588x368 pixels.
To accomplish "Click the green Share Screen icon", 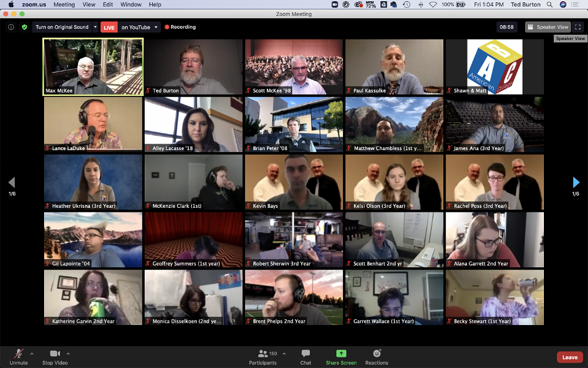I will (341, 353).
